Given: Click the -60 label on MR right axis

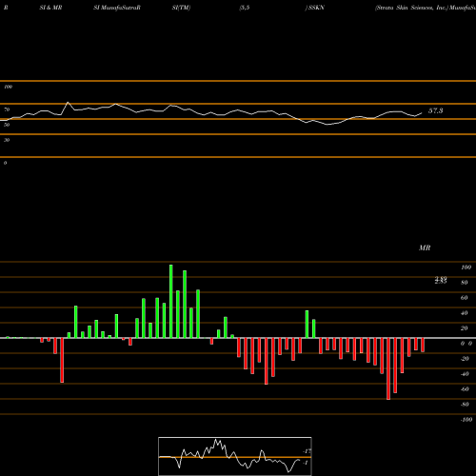Looking at the screenshot, I should (x=465, y=389).
